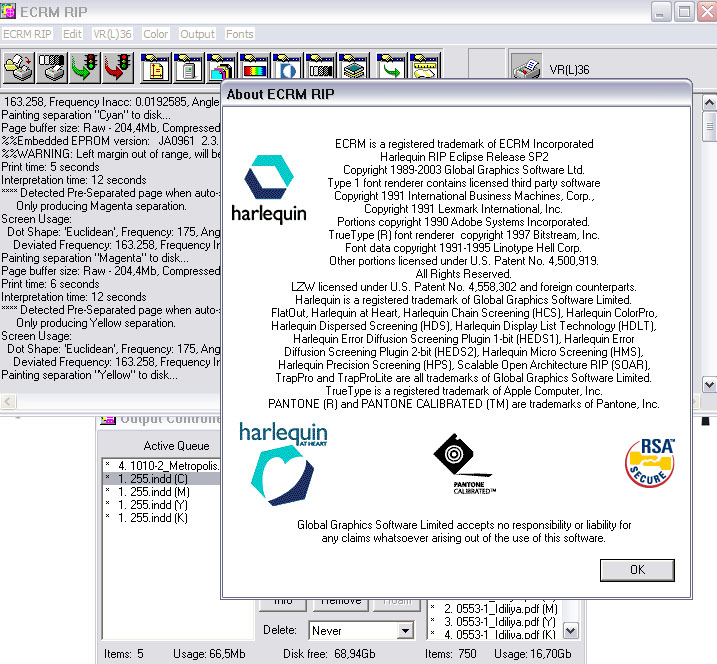This screenshot has height=664, width=717.
Task: Select 3. 0553-1_Idiliya.pdf (Y) in held queue
Action: tap(495, 622)
